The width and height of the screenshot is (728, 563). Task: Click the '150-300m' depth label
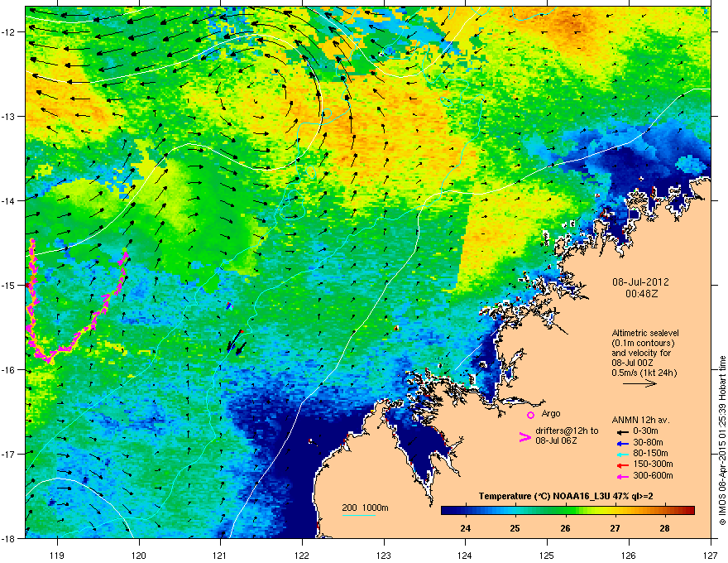[x=653, y=464]
